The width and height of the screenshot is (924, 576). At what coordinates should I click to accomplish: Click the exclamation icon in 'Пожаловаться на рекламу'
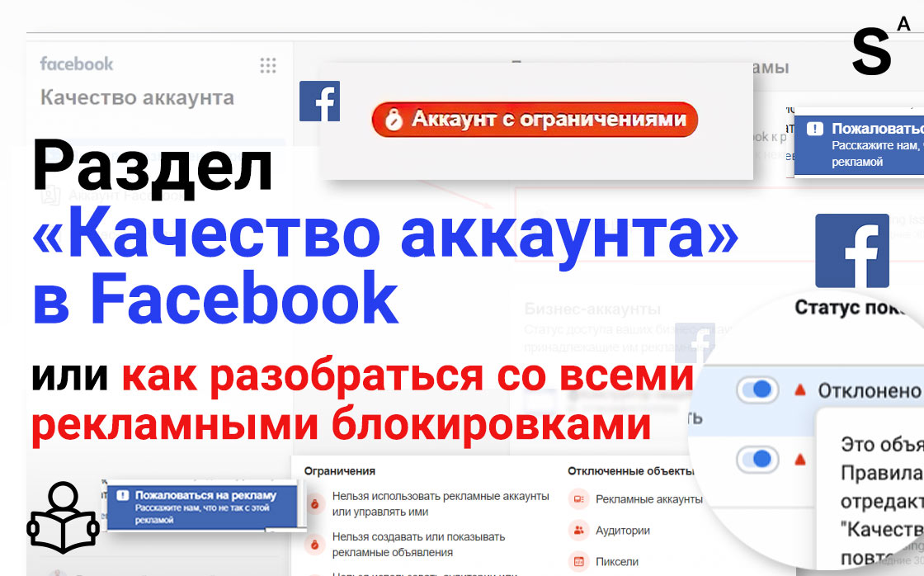[x=123, y=495]
